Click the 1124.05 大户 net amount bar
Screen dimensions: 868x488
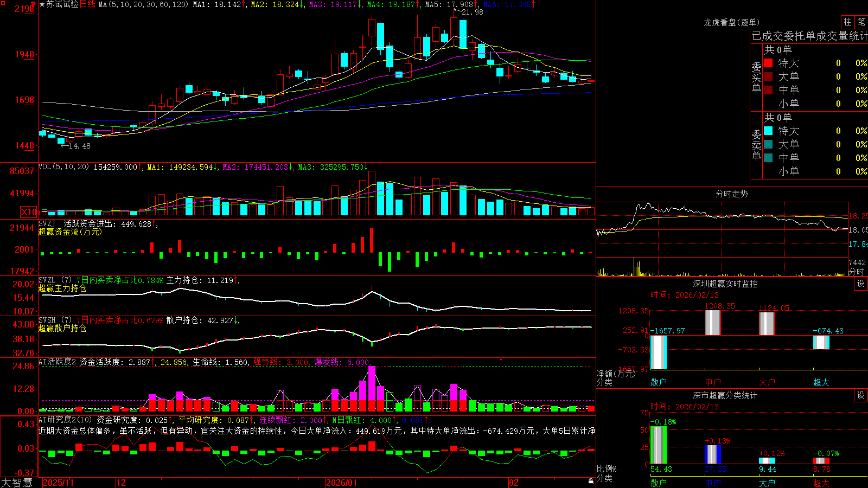767,324
